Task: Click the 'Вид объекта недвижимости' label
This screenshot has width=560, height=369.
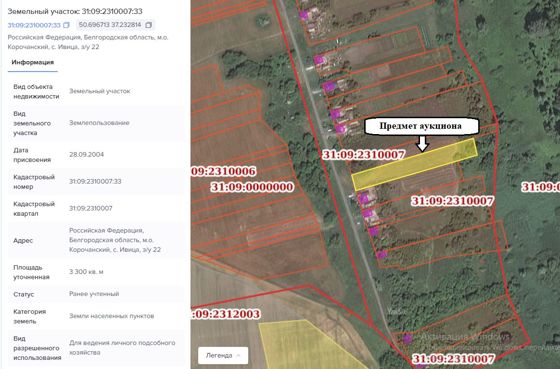Action: click(x=36, y=91)
